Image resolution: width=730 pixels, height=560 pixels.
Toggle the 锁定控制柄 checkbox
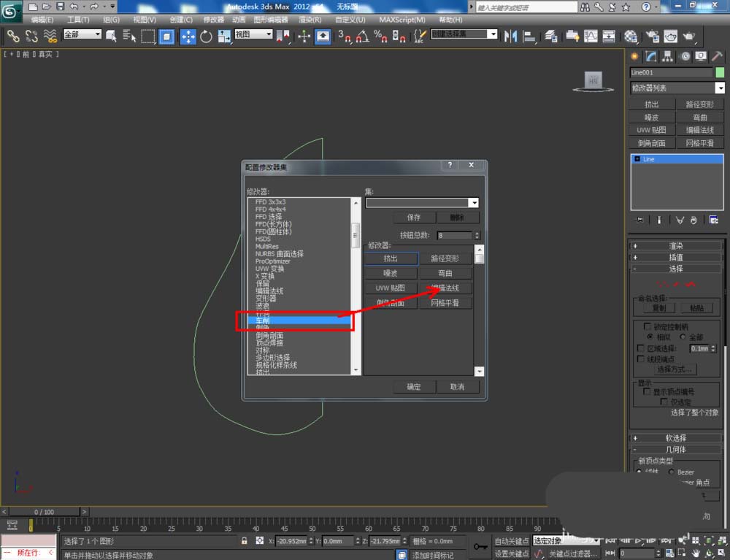pos(647,326)
